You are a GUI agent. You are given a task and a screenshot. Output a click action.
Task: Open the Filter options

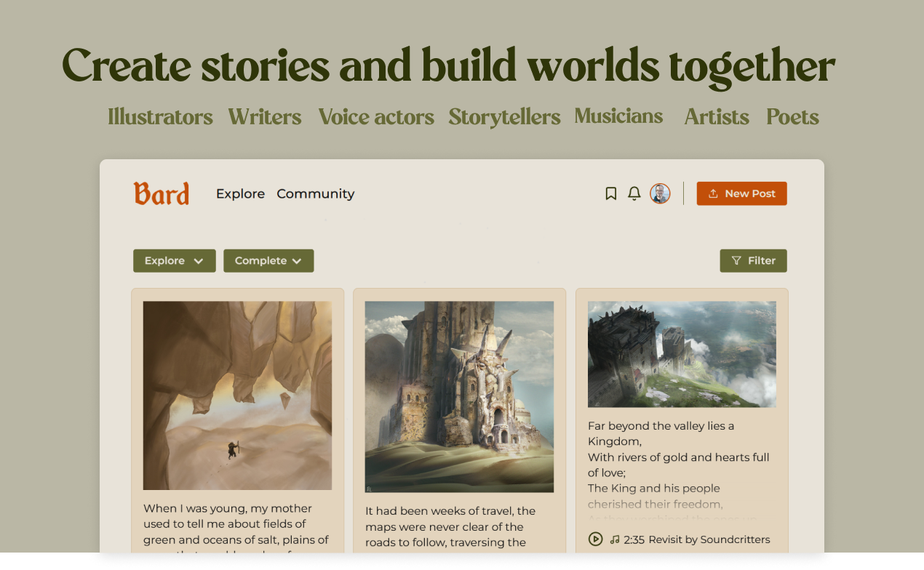click(753, 260)
